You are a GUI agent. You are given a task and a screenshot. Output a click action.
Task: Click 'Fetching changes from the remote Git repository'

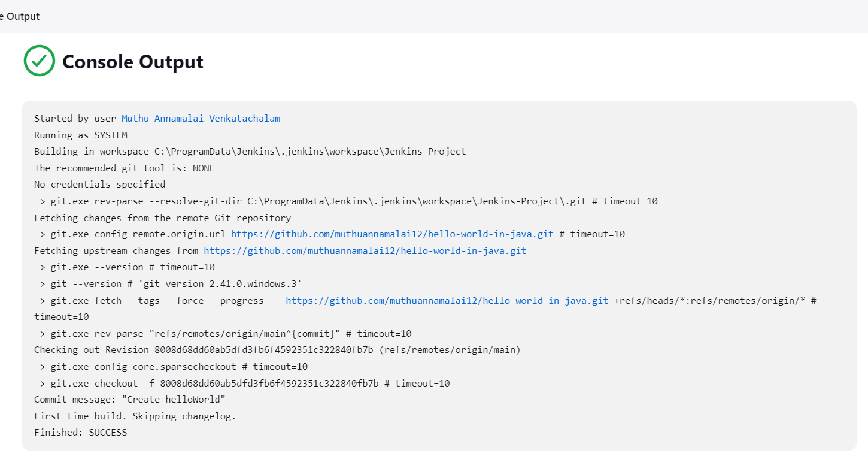[162, 218]
